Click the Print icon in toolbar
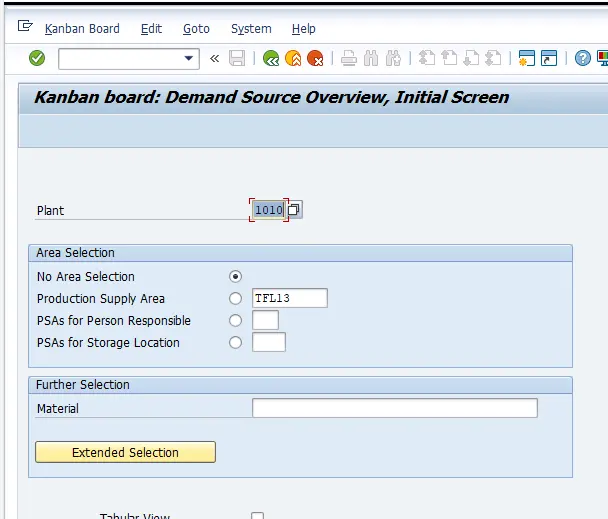The width and height of the screenshot is (608, 519). pos(349,59)
